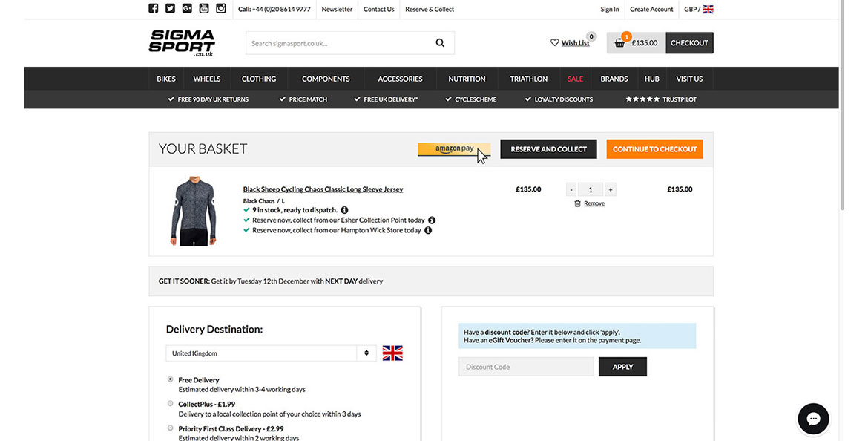
Task: Show info for '9 in stock'
Action: 344,210
